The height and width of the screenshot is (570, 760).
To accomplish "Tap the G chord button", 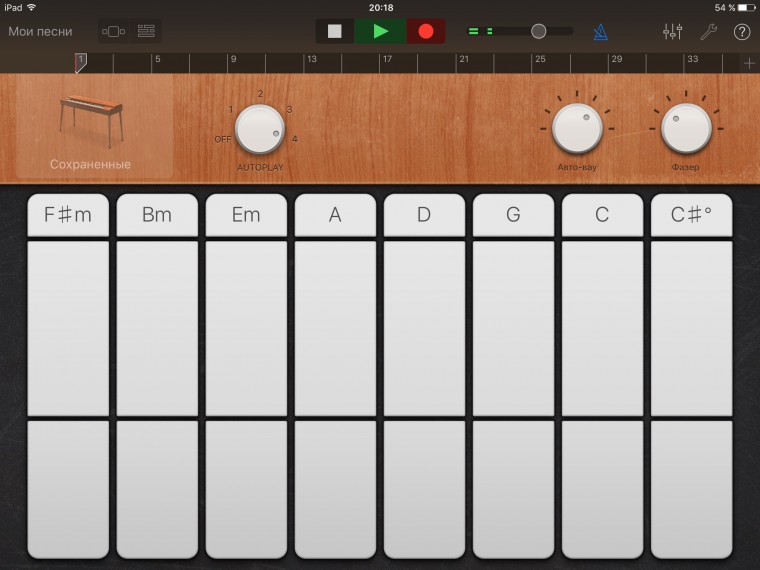I will coord(513,215).
